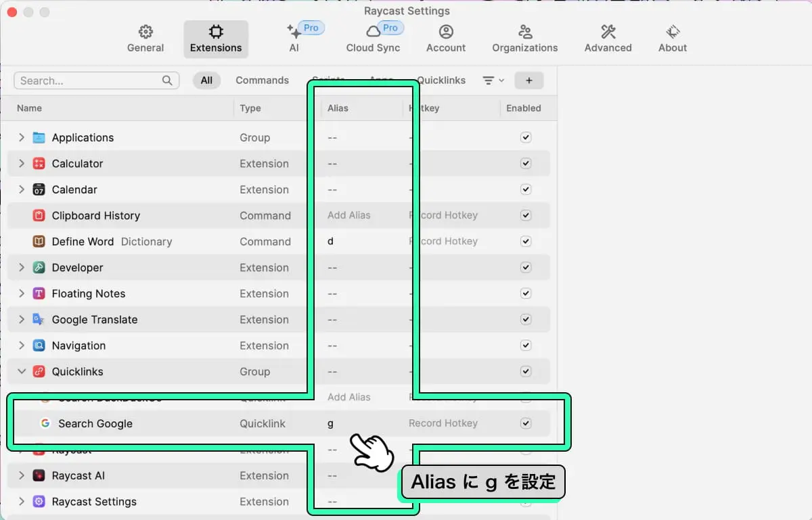Image resolution: width=812 pixels, height=520 pixels.
Task: Edit the Search Google alias g
Action: click(x=330, y=423)
